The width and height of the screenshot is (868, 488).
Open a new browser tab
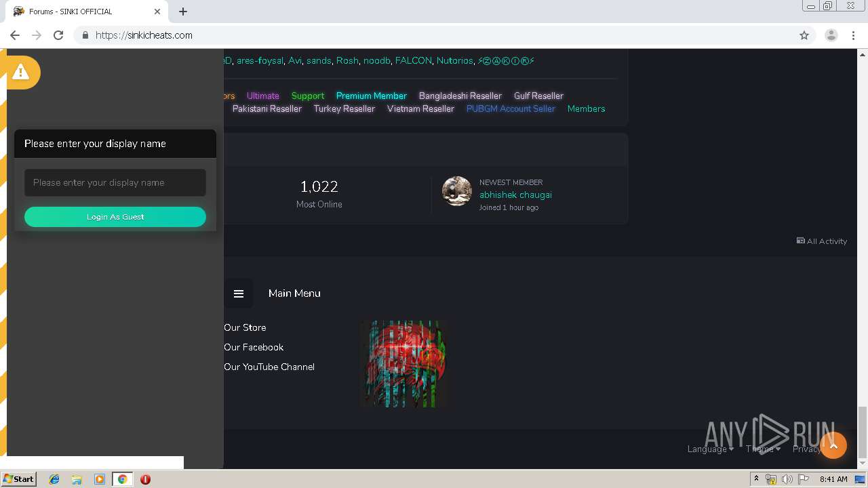click(x=183, y=12)
